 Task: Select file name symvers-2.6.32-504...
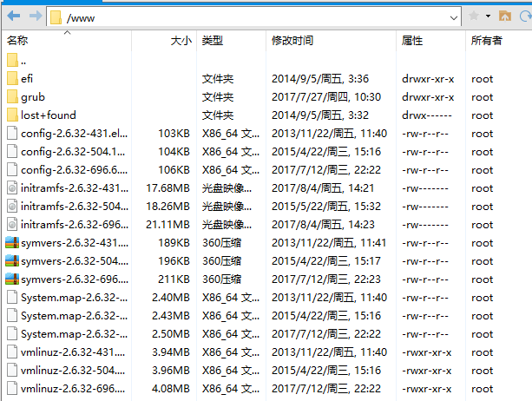coord(75,261)
